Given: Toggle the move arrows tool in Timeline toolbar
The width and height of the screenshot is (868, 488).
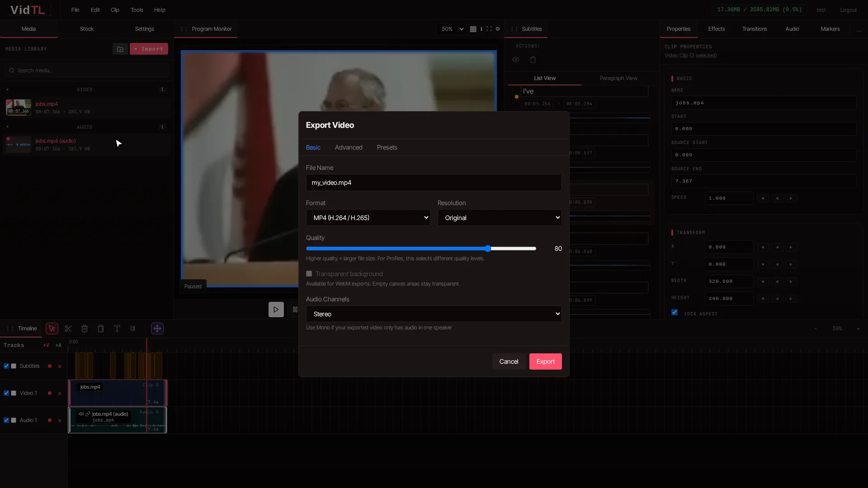Looking at the screenshot, I should (x=157, y=328).
